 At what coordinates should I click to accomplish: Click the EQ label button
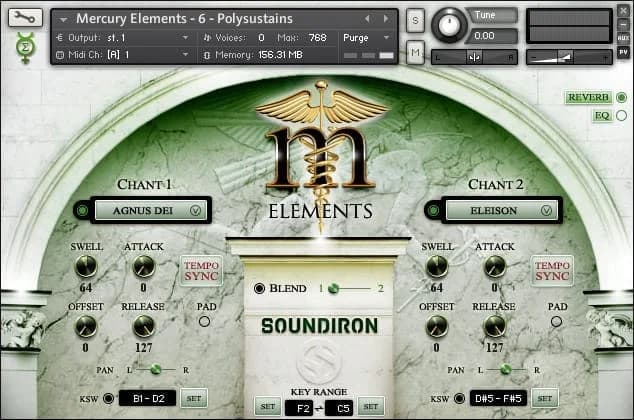[x=602, y=116]
